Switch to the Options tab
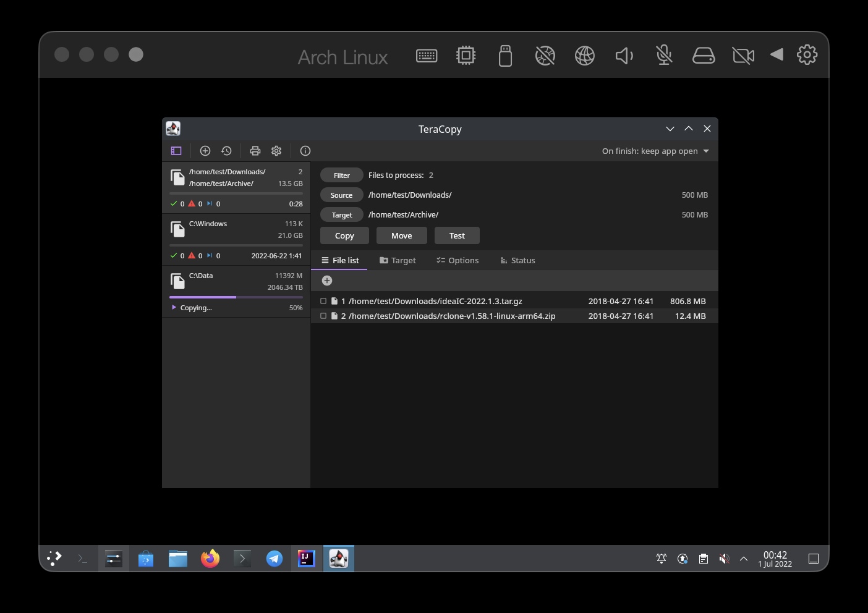868x613 pixels. [457, 260]
